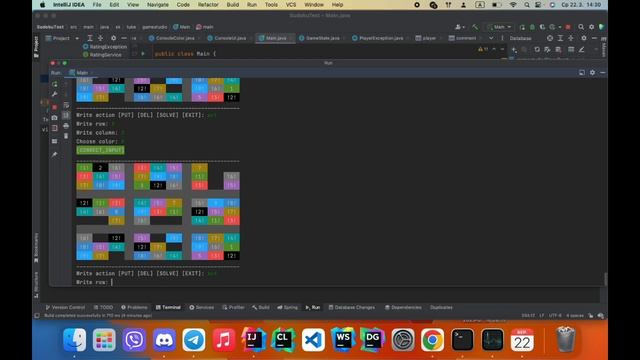Launch IntelliJ IDEA icon in the dock
The width and height of the screenshot is (640, 360).
(x=253, y=340)
